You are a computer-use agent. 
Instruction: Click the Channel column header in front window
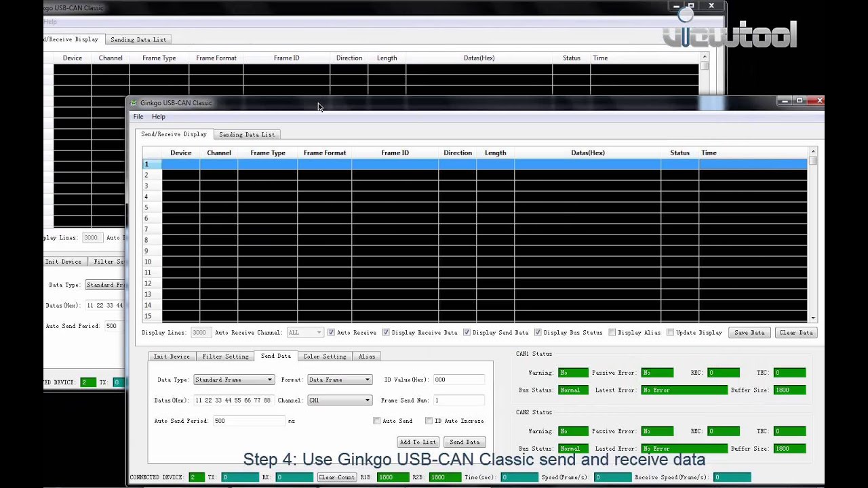click(x=219, y=153)
